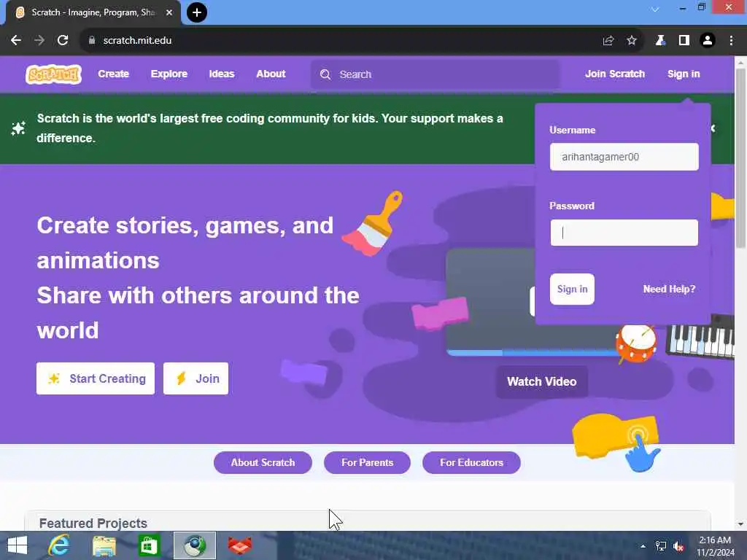Image resolution: width=747 pixels, height=560 pixels.
Task: Open the About Scratch pill button
Action: (x=263, y=462)
